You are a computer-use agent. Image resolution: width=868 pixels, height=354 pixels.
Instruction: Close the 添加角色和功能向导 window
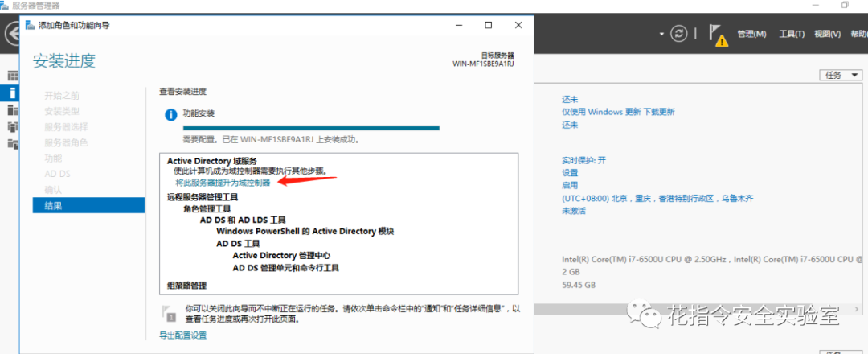518,25
